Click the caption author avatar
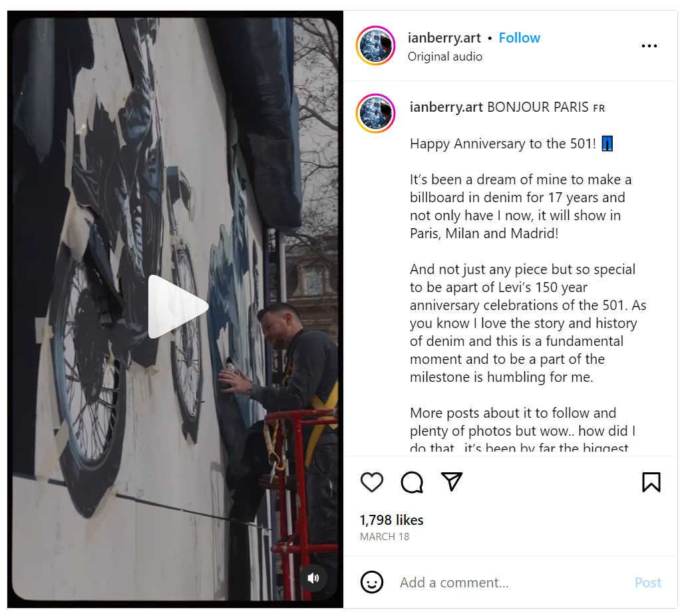The width and height of the screenshot is (686, 616). pos(375,113)
